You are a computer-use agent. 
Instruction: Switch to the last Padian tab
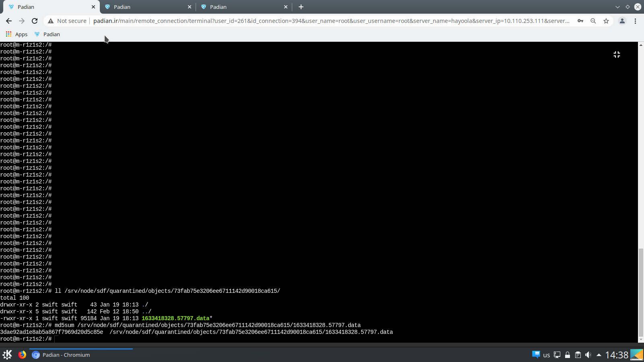(244, 7)
